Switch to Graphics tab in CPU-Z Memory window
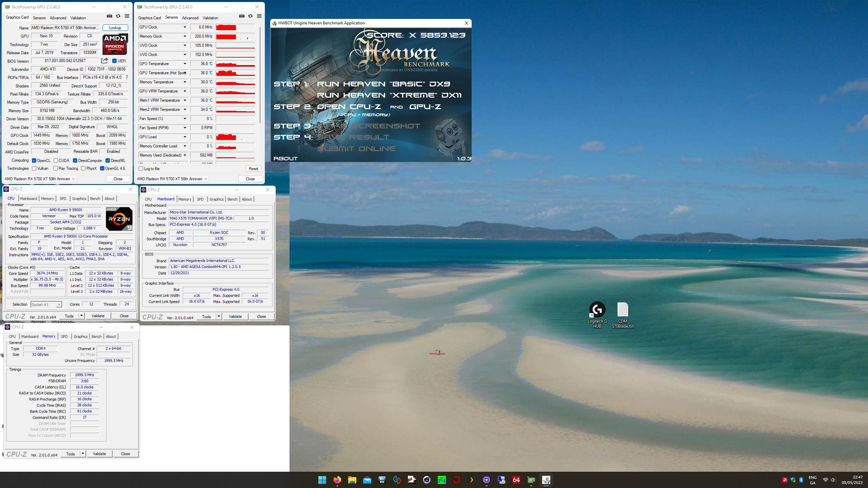 coord(81,337)
